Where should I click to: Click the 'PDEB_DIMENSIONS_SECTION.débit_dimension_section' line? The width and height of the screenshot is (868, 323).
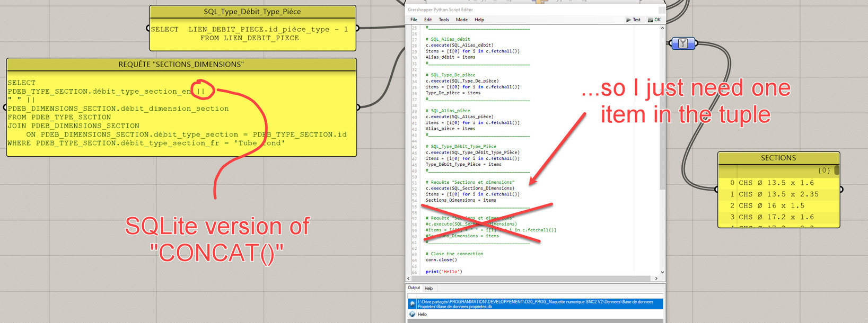[x=118, y=109]
